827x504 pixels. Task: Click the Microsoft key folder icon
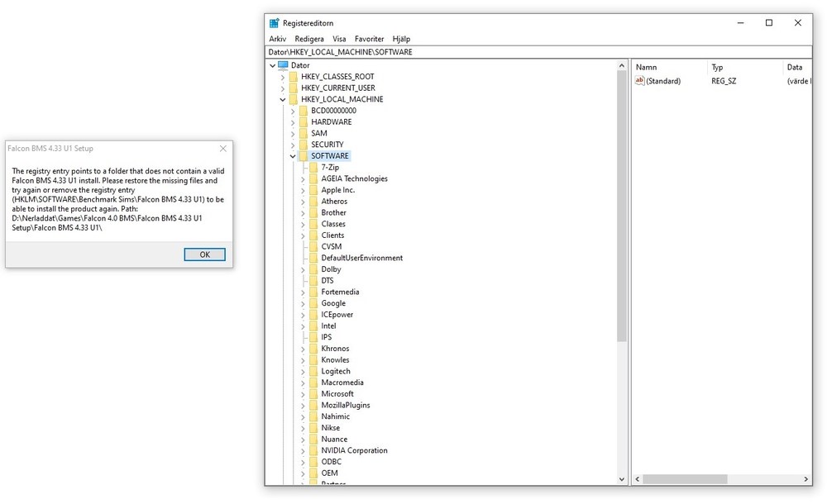click(313, 394)
